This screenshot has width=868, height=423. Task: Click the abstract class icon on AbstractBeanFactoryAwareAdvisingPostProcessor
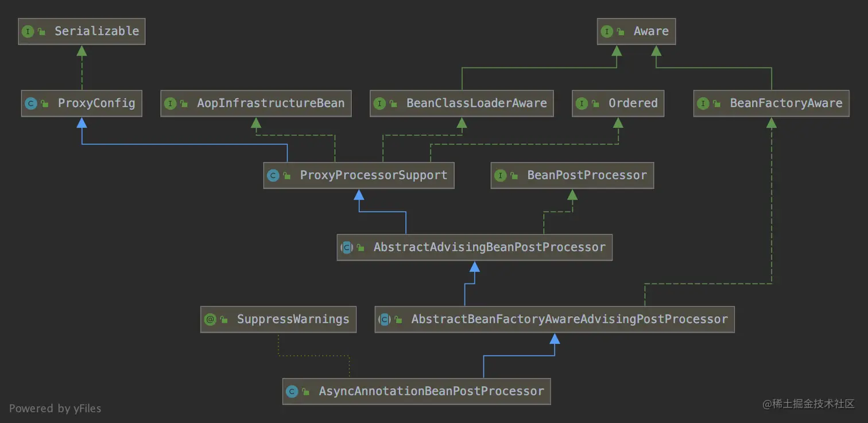click(385, 319)
